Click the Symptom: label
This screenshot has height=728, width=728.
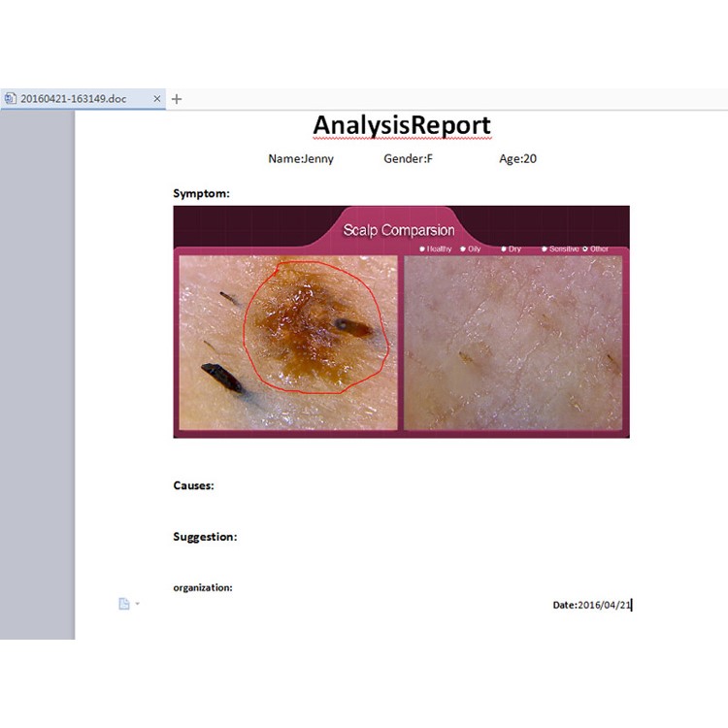[202, 193]
